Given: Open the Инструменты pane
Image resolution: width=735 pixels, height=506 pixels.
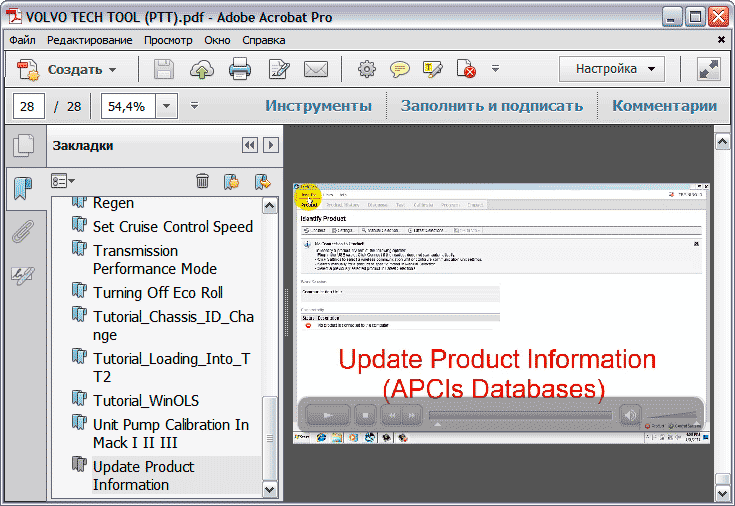Looking at the screenshot, I should point(318,106).
